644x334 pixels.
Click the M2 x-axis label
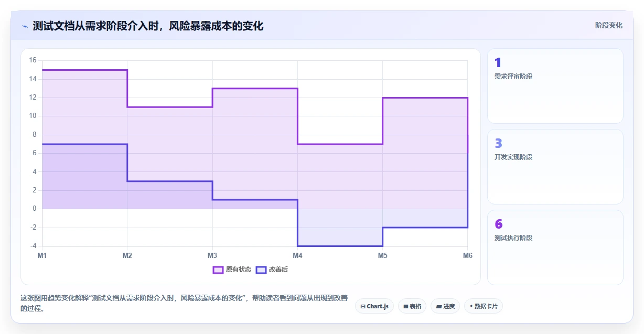coord(127,255)
